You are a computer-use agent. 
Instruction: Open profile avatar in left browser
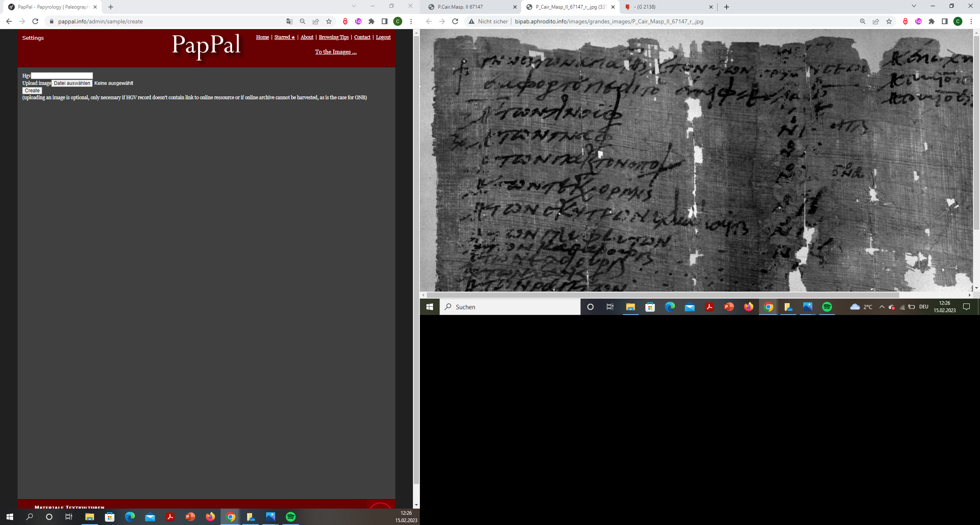(x=398, y=21)
